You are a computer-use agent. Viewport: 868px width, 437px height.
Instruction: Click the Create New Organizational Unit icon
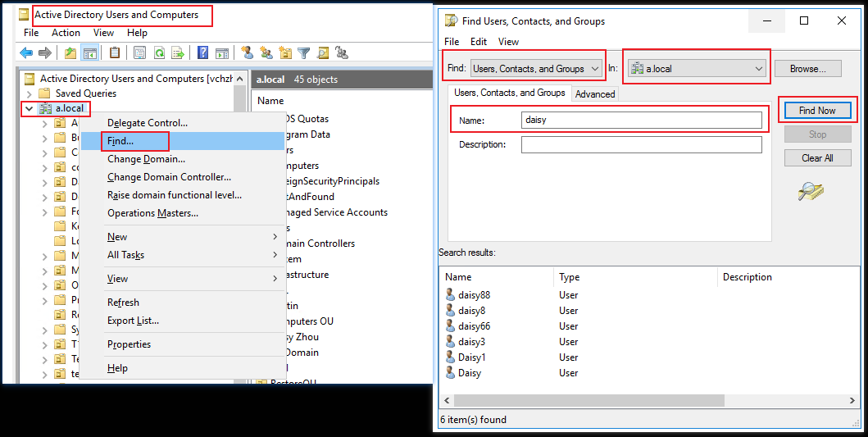pyautogui.click(x=285, y=52)
